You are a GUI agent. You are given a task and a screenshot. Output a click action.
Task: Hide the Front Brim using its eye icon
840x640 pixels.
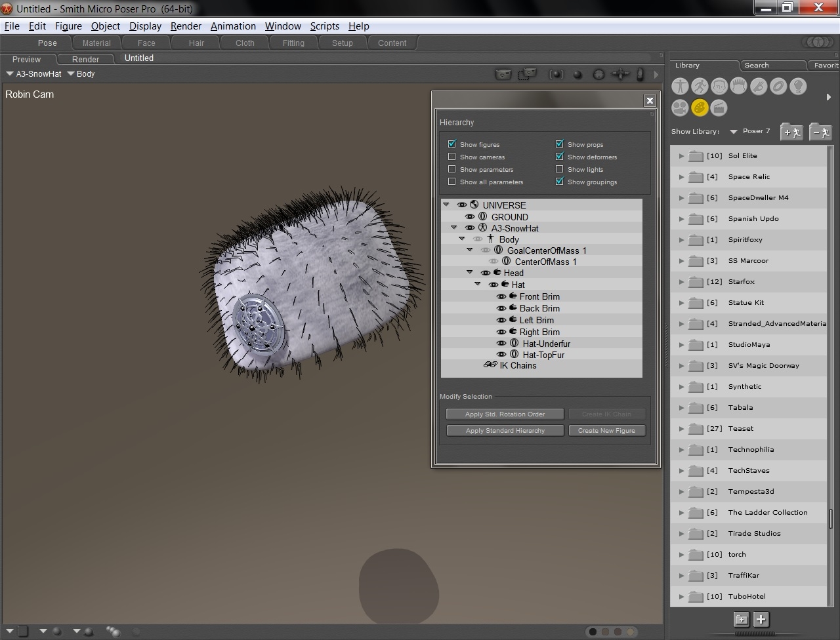501,297
